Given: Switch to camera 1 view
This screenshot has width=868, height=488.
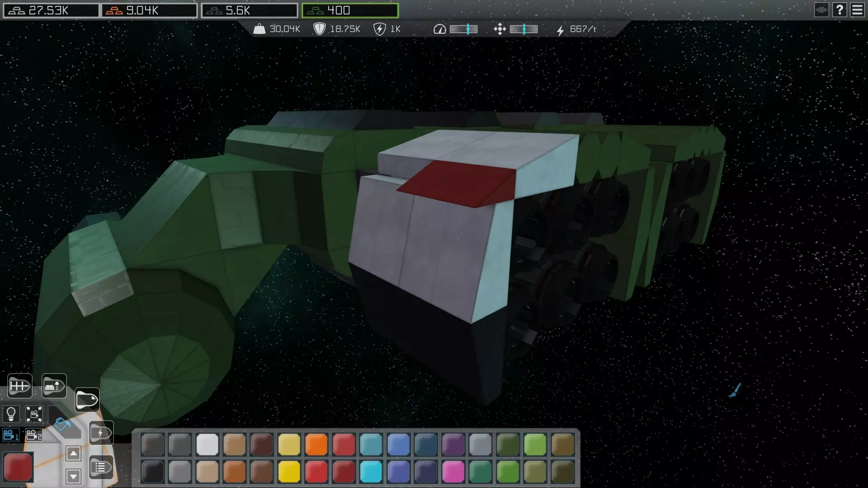Looking at the screenshot, I should coord(11,435).
